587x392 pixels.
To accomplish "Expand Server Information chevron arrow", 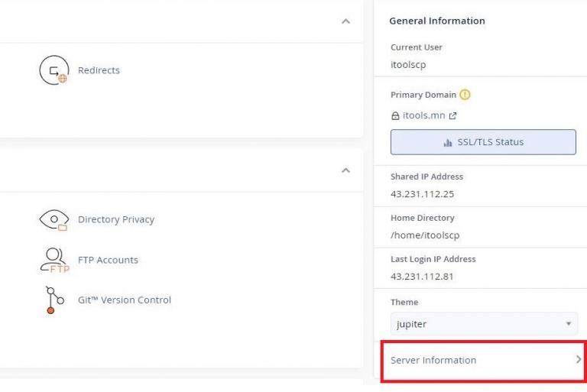I will point(579,359).
